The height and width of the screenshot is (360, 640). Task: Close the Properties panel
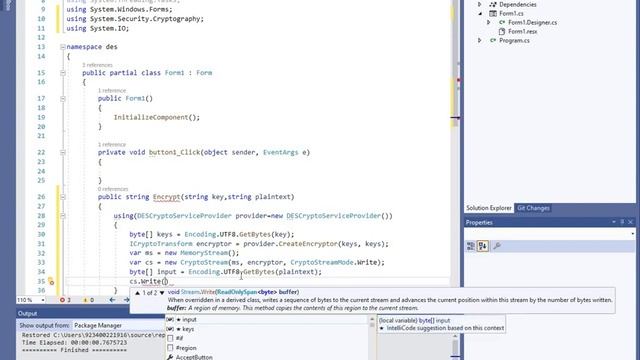pyautogui.click(x=631, y=222)
